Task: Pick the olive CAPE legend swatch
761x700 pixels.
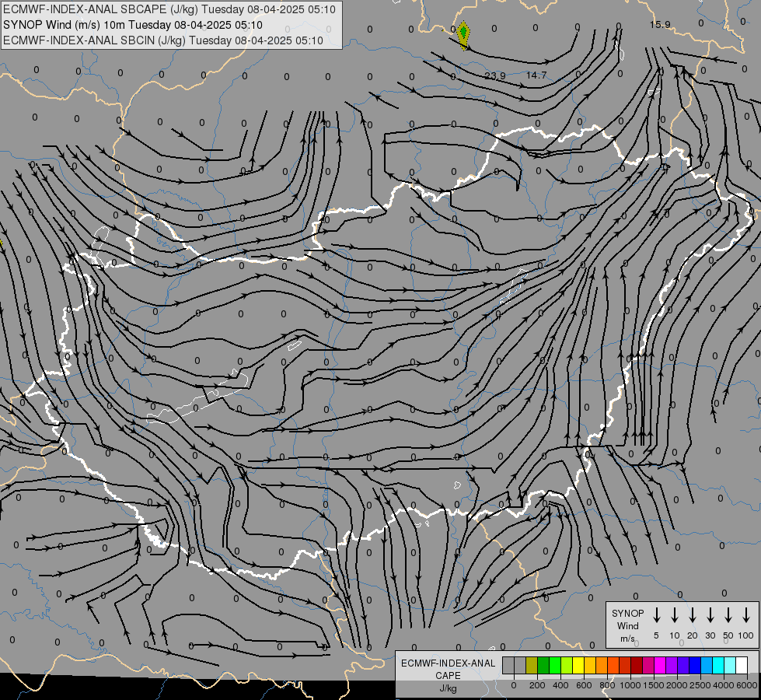Action: point(532,665)
